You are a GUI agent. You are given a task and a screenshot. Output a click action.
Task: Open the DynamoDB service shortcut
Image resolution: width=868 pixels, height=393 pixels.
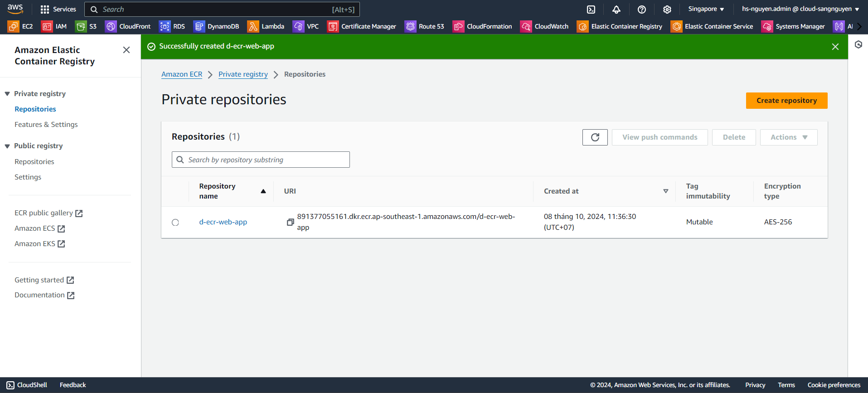pyautogui.click(x=217, y=27)
